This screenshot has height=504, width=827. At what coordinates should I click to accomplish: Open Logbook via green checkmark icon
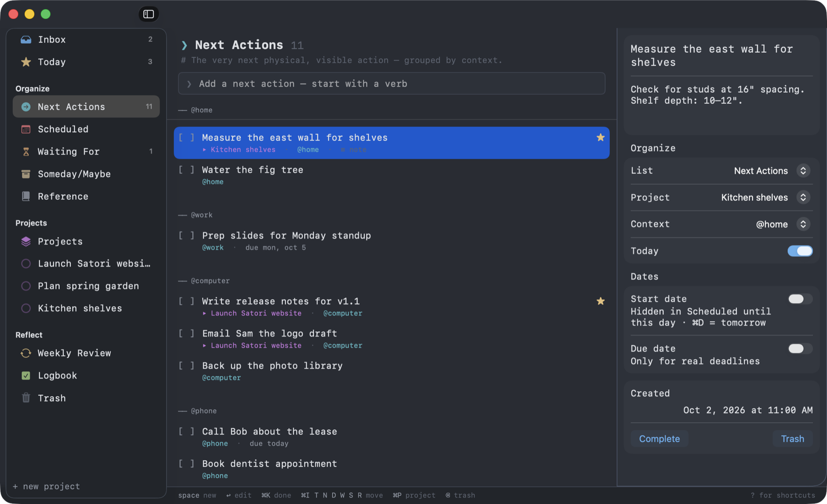click(x=26, y=375)
